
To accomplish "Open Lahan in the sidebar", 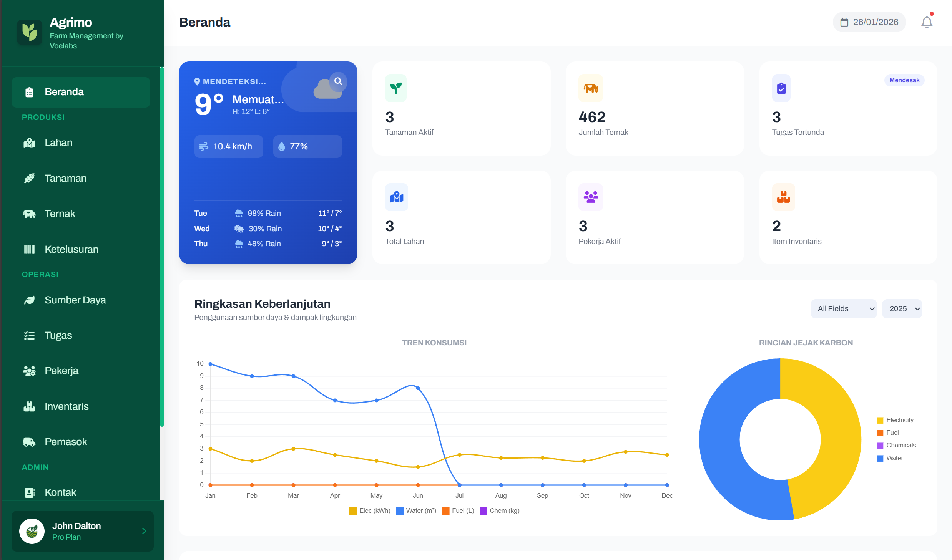I will coord(58,142).
